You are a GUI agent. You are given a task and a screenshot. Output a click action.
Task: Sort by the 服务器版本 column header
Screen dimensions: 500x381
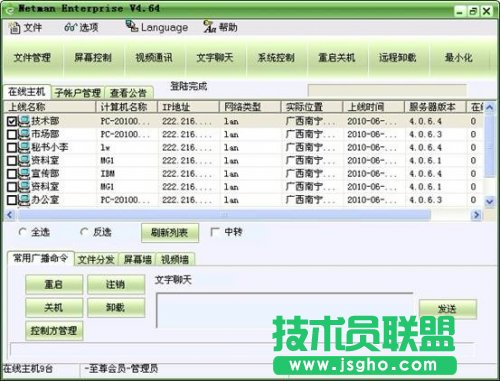435,107
